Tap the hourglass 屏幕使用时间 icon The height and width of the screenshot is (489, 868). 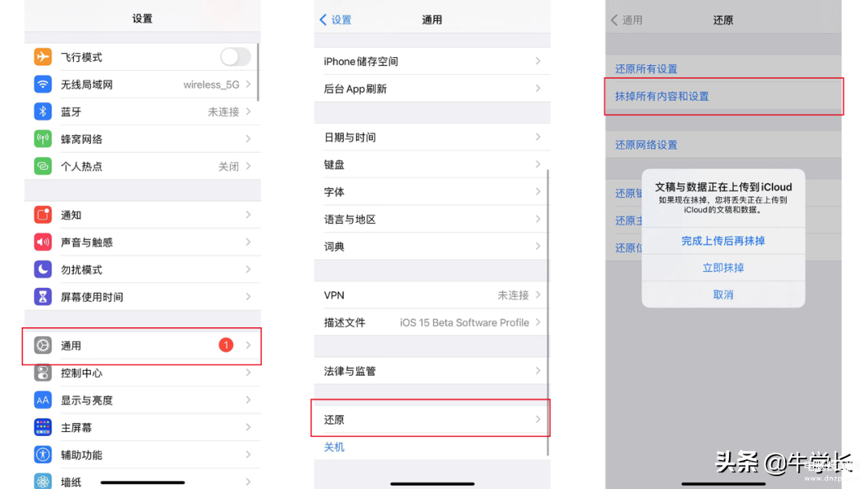click(x=43, y=296)
